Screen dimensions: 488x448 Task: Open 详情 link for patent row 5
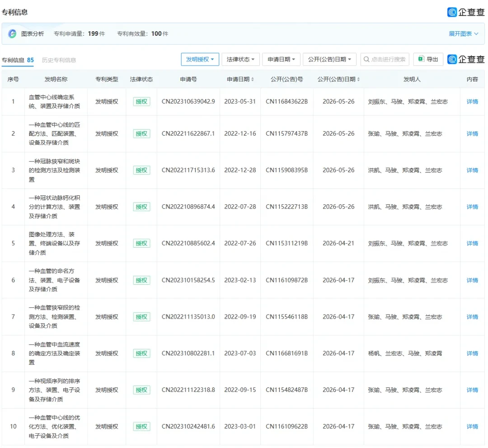tap(472, 243)
